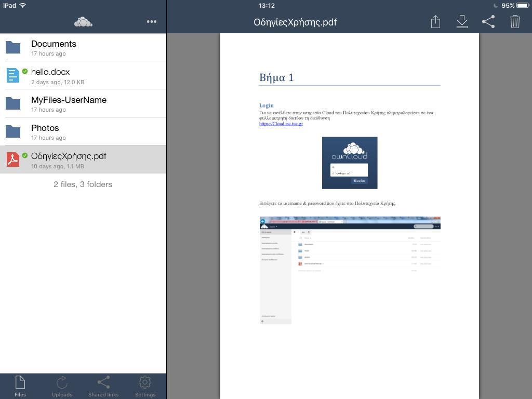Open the MyFiles-UserName folder
The height and width of the screenshot is (399, 532).
tap(83, 103)
